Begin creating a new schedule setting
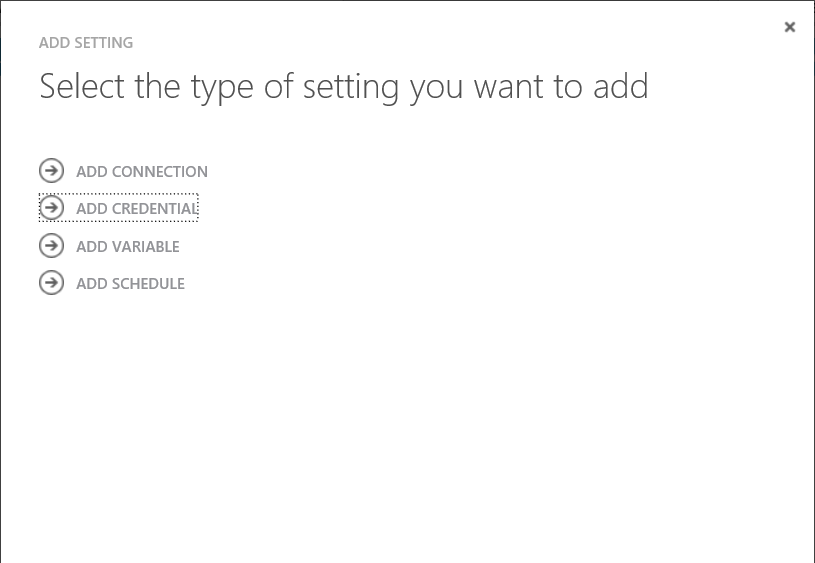The height and width of the screenshot is (563, 815). coord(112,283)
